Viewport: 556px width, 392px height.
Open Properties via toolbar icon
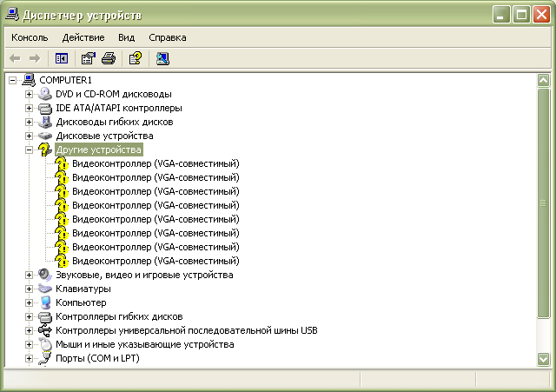89,58
